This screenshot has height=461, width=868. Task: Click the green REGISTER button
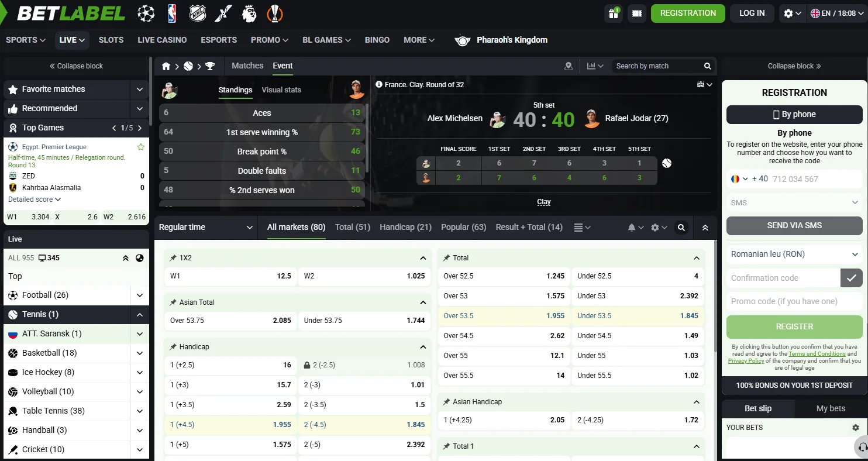pos(794,327)
